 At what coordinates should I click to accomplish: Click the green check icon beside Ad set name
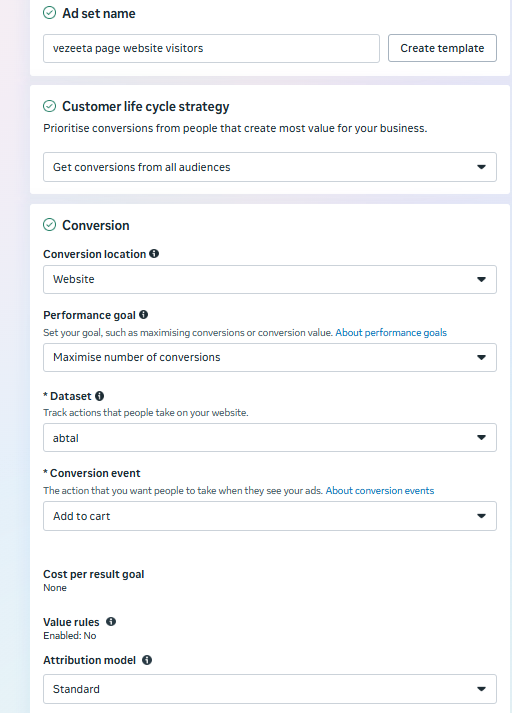coord(50,13)
